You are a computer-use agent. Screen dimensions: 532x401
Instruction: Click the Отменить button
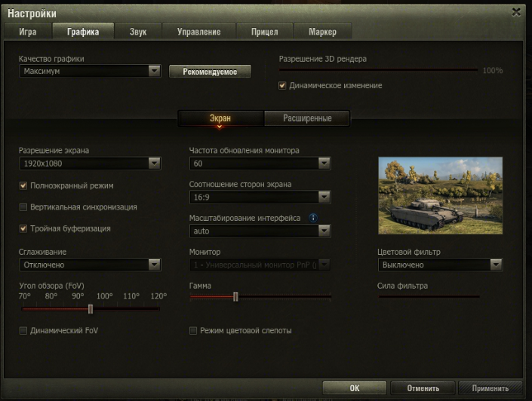click(x=423, y=388)
